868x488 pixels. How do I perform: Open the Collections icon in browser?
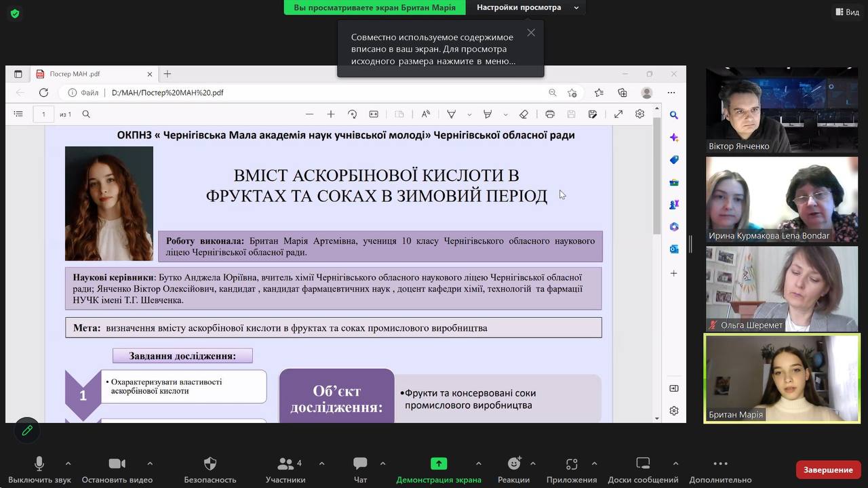pos(623,93)
